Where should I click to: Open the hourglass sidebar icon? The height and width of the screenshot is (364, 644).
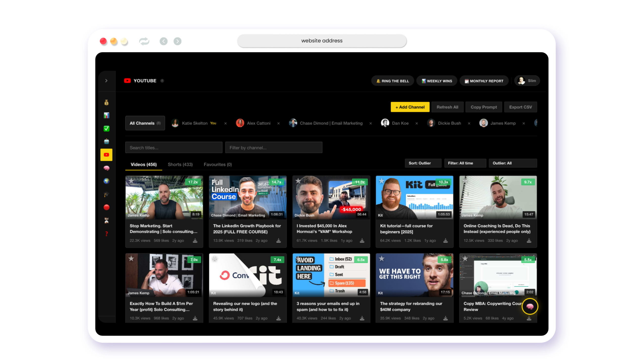coord(106,220)
